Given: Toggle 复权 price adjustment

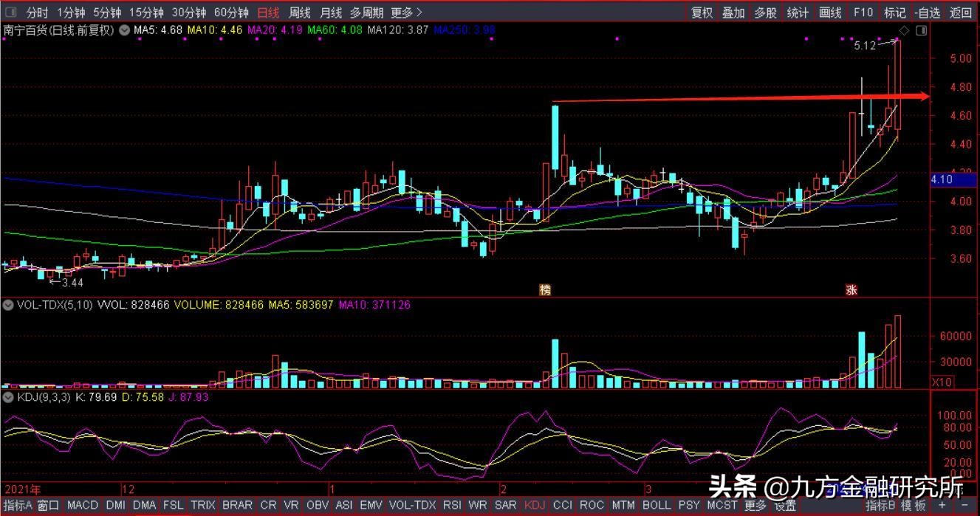Looking at the screenshot, I should tap(702, 13).
